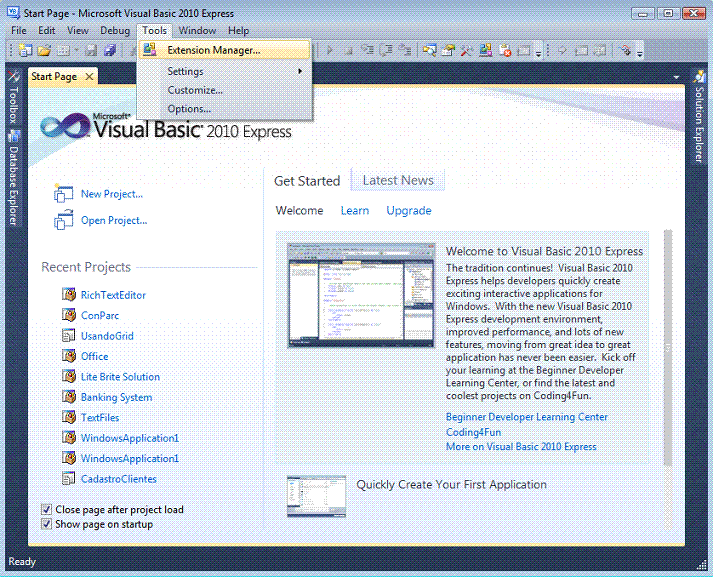713x577 pixels.
Task: Close the Start Page tab
Action: (x=90, y=76)
